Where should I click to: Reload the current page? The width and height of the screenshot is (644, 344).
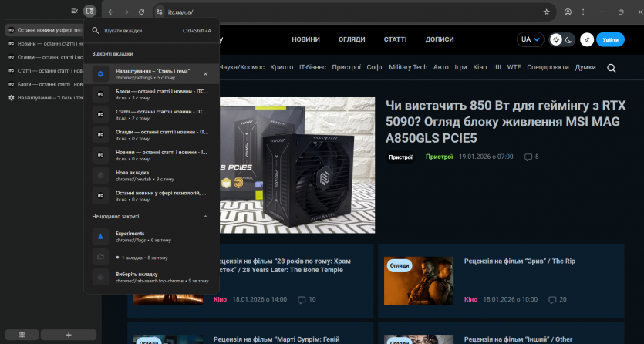coord(141,12)
